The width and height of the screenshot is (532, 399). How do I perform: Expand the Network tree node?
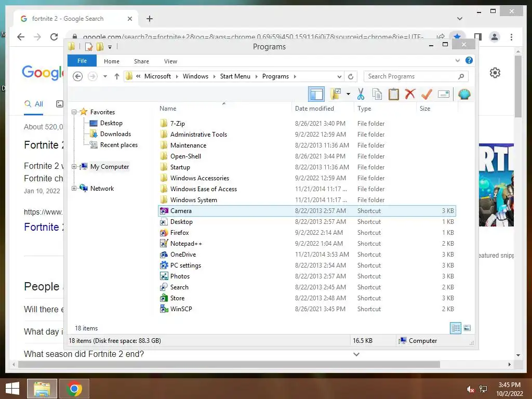(x=74, y=188)
